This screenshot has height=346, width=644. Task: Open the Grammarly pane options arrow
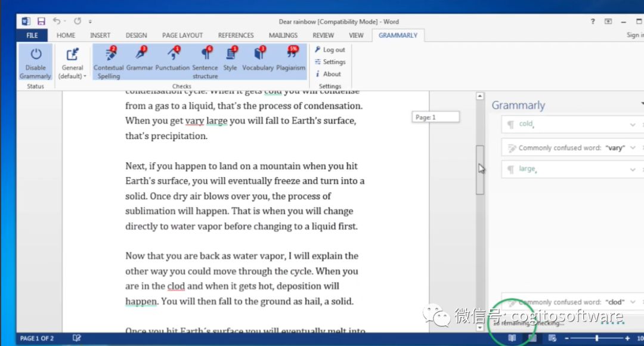(642, 103)
